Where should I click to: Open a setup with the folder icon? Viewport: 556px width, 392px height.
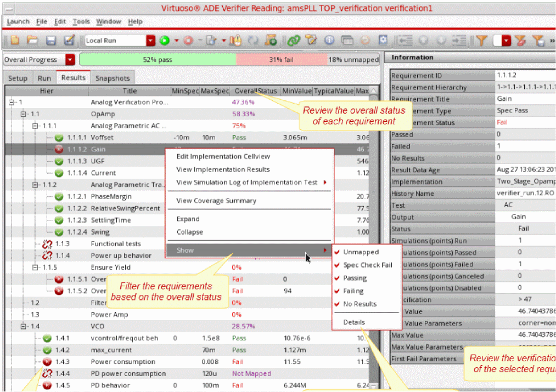click(32, 41)
